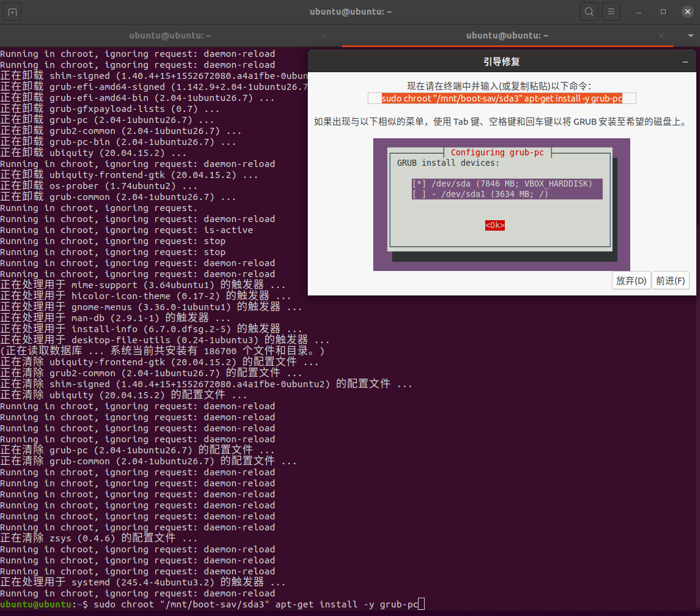Open the tab overview dropdown arrow
This screenshot has height=616, width=700.
pos(690,35)
